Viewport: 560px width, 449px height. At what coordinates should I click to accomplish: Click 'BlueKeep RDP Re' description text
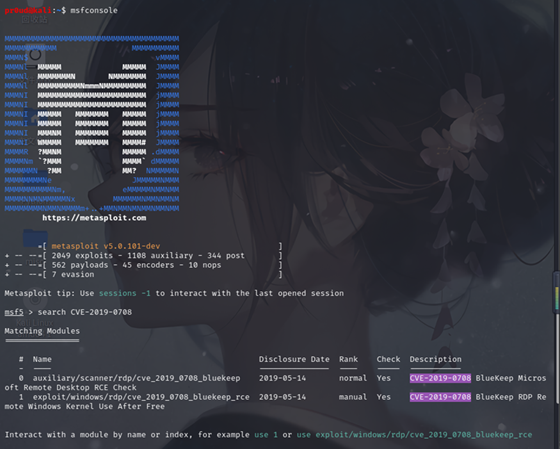click(511, 397)
